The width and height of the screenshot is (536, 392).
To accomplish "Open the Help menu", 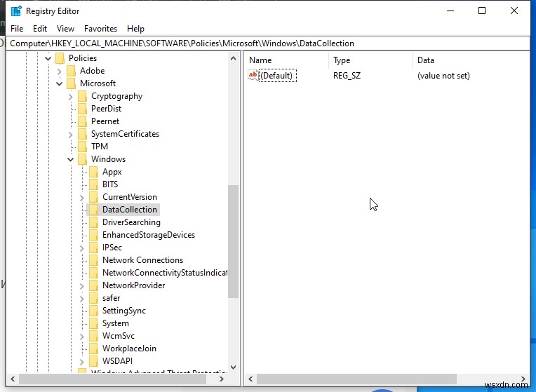I will click(x=135, y=29).
